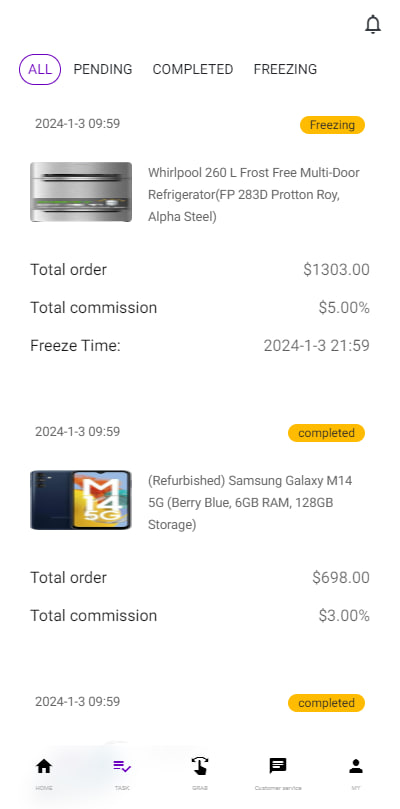
Task: Open the Whirlpool refrigerator thumbnail
Action: point(81,192)
